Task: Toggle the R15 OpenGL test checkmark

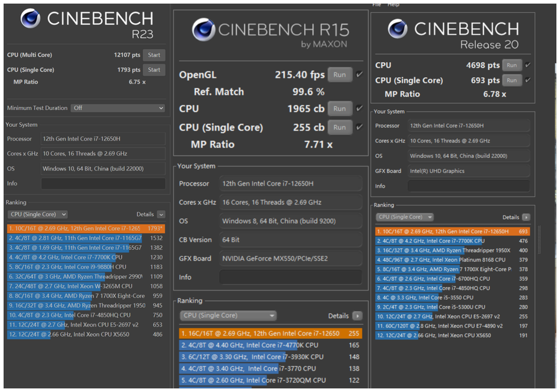Action: click(x=360, y=75)
